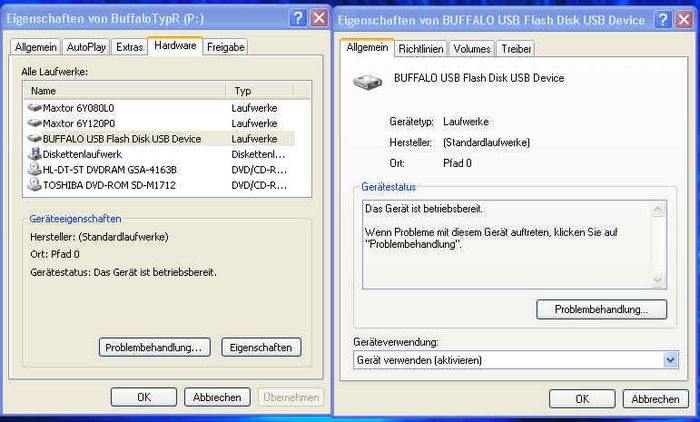Click Problembehandlung button in Gerätestatus group
This screenshot has width=700, height=422.
coord(601,309)
